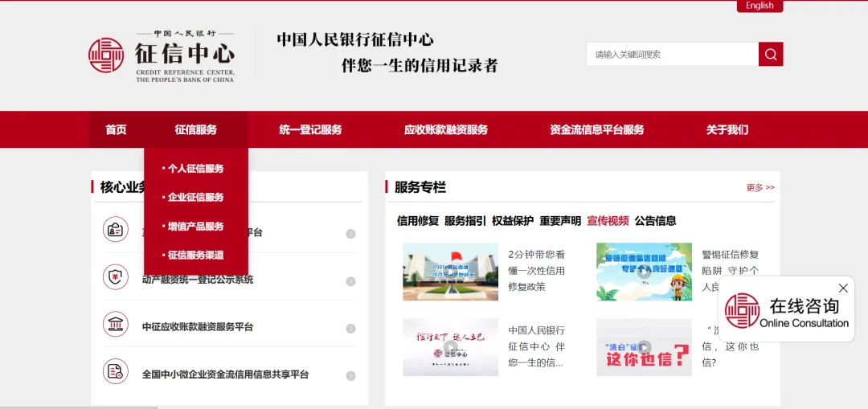Open the 警惕征信修复陷阱 video title
This screenshot has width=868, height=409.
pyautogui.click(x=730, y=271)
